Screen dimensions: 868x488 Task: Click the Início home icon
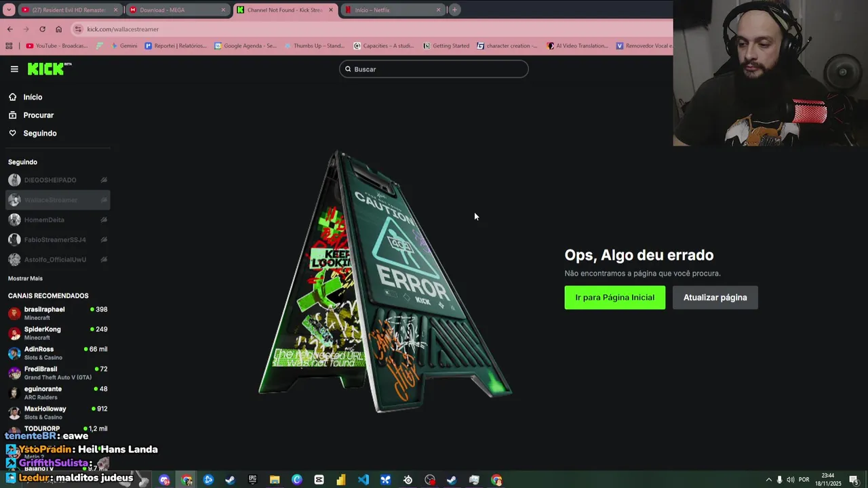(x=12, y=97)
